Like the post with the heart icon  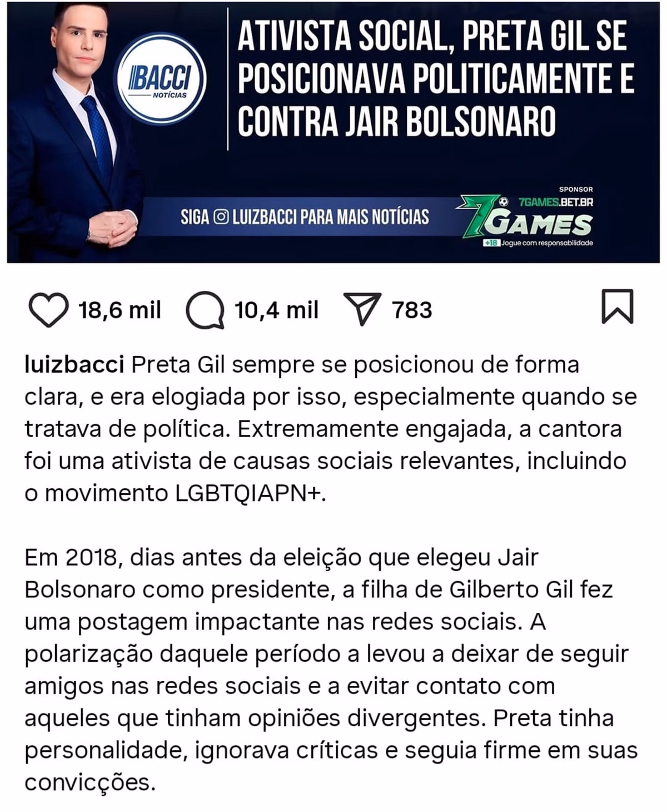(48, 309)
